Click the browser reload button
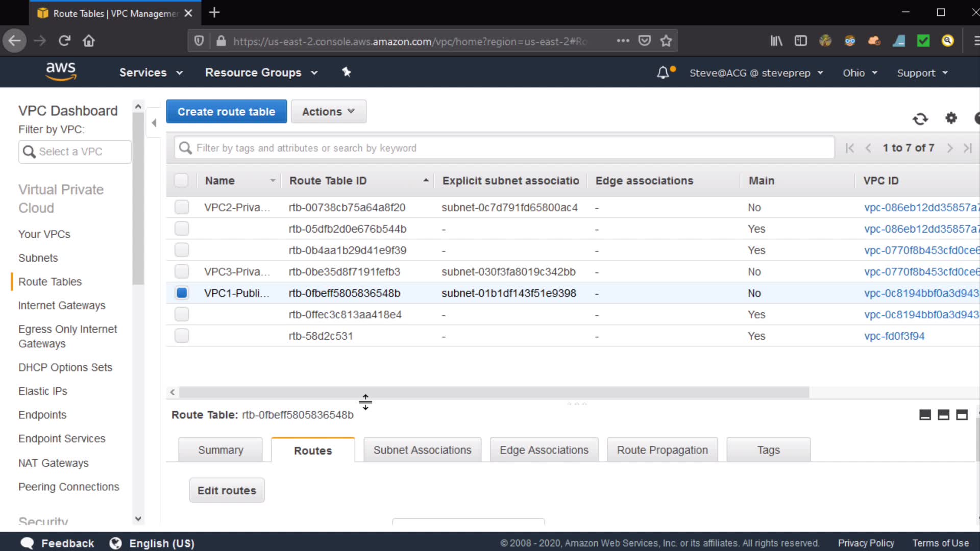This screenshot has width=980, height=551. [x=64, y=41]
